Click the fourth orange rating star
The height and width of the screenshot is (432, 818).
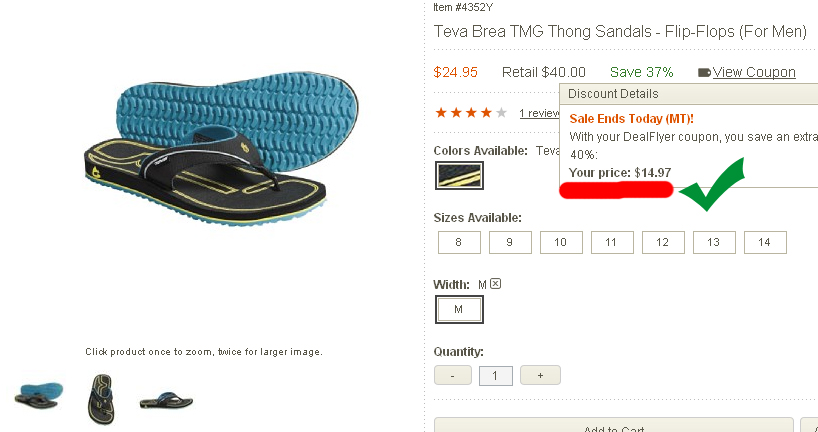tap(486, 113)
